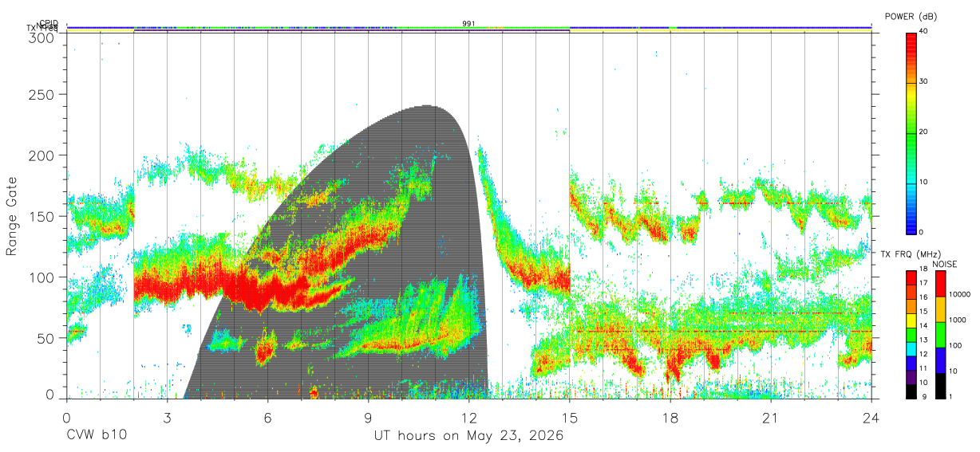The image size is (980, 452).
Task: Click the 16 label on the TX FRQ scale
Action: (x=922, y=297)
